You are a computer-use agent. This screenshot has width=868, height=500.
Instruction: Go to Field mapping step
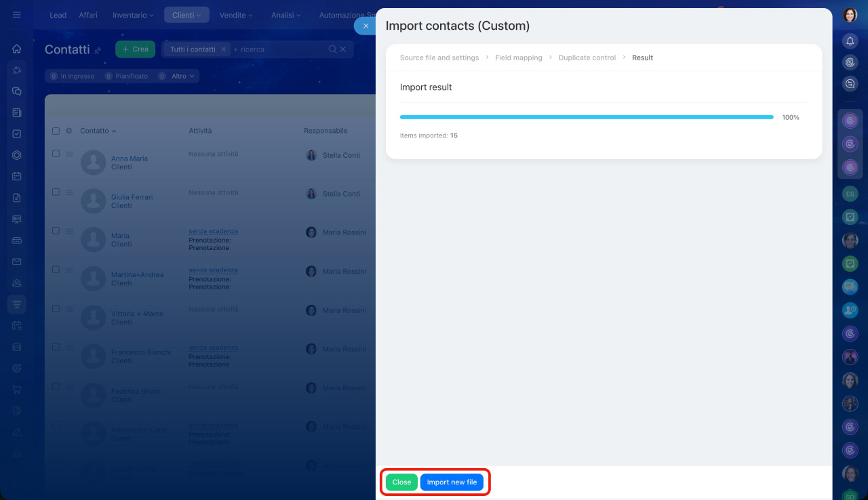point(518,58)
